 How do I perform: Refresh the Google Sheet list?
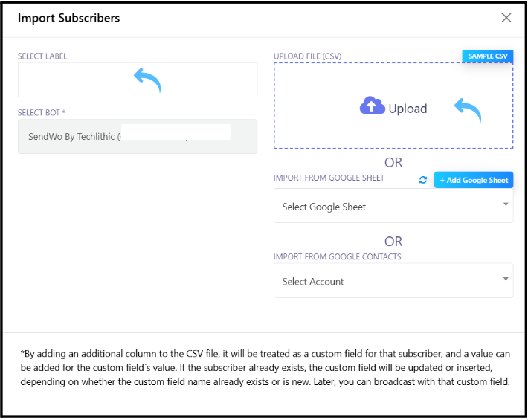423,181
